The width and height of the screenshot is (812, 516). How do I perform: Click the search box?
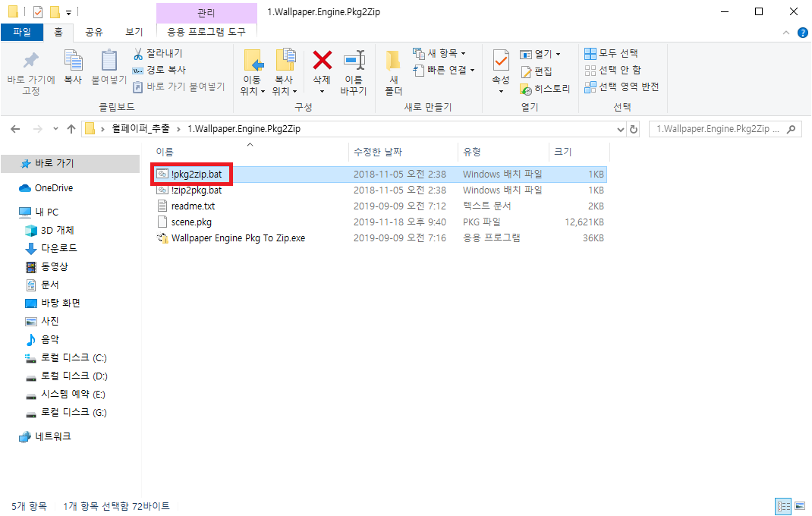725,129
